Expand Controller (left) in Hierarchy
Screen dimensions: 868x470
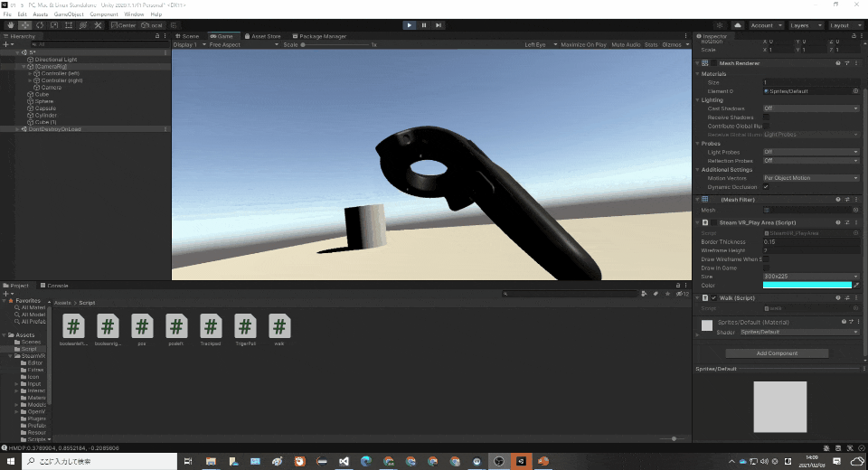[31, 73]
